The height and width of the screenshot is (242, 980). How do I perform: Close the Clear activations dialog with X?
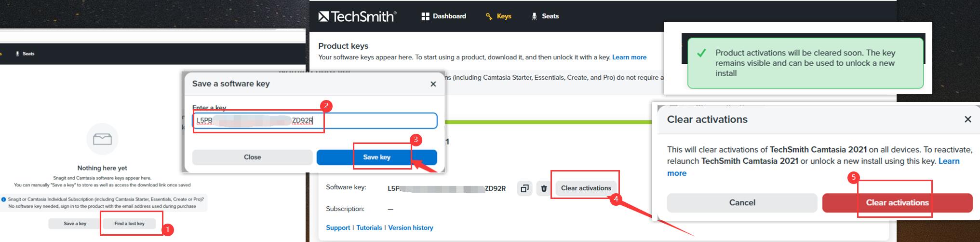click(x=967, y=119)
